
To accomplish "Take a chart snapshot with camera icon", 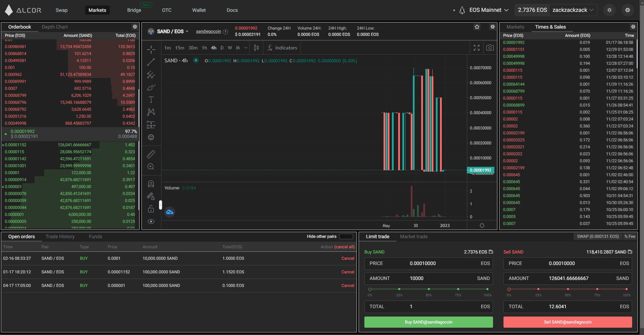I will pos(490,48).
